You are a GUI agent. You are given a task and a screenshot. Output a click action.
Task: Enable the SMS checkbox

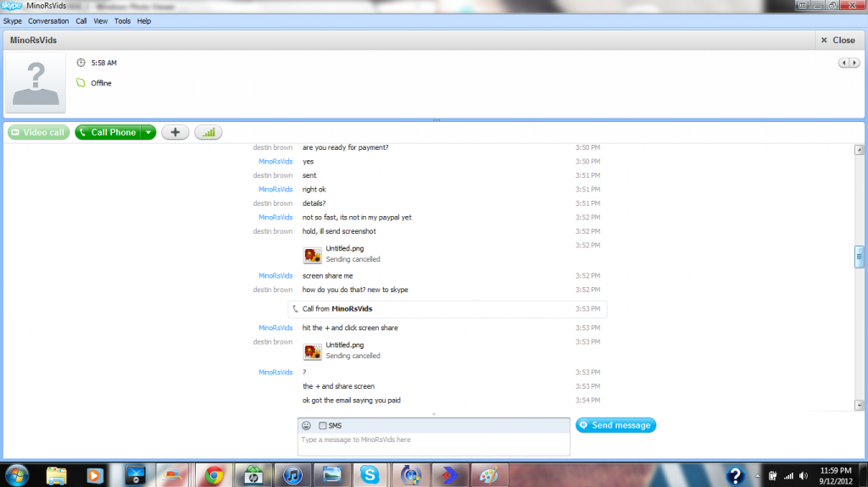pos(322,425)
